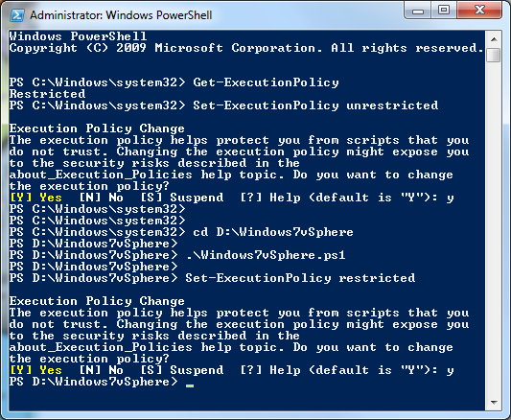Click the Microsoft copyright line
The width and height of the screenshot is (511, 420).
pos(246,48)
